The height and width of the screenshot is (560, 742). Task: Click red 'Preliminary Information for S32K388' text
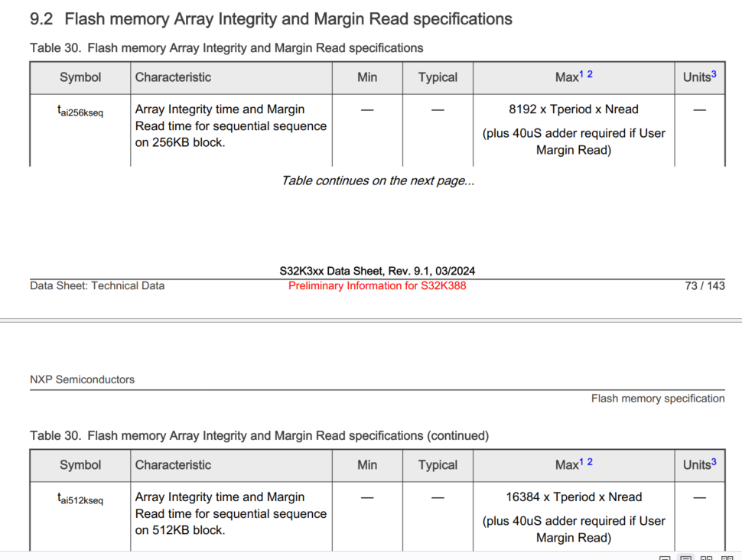coord(377,286)
